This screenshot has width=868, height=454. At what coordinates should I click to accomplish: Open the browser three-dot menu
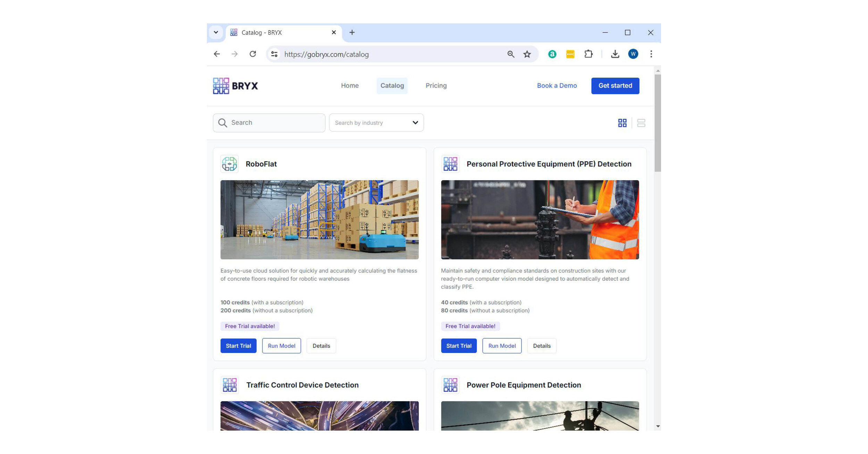click(x=651, y=54)
